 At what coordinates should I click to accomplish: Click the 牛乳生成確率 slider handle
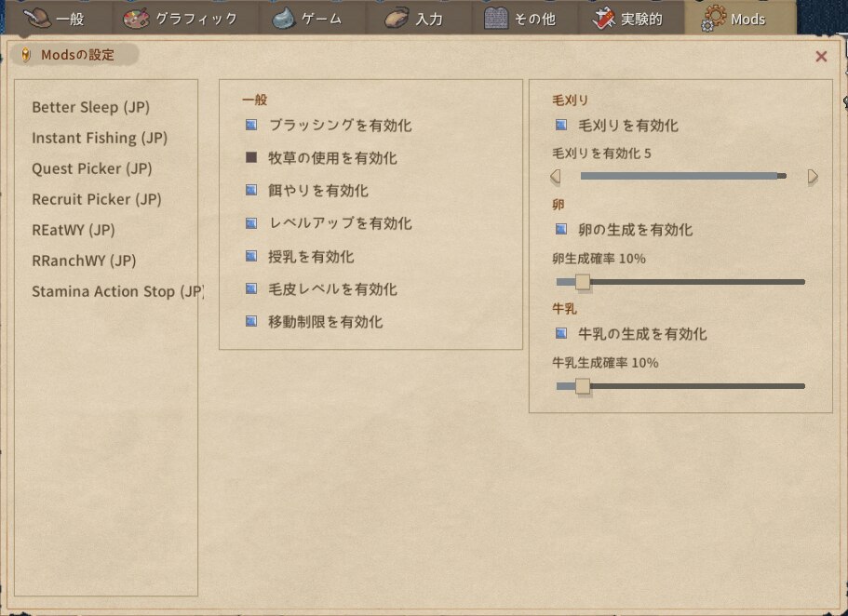coord(583,385)
